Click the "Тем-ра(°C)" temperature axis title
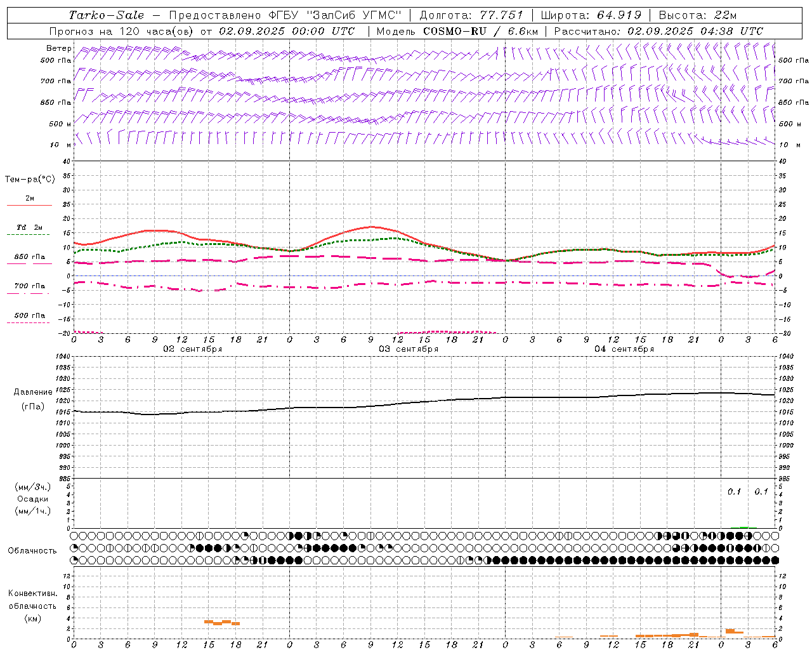812x650 pixels. pyautogui.click(x=30, y=180)
